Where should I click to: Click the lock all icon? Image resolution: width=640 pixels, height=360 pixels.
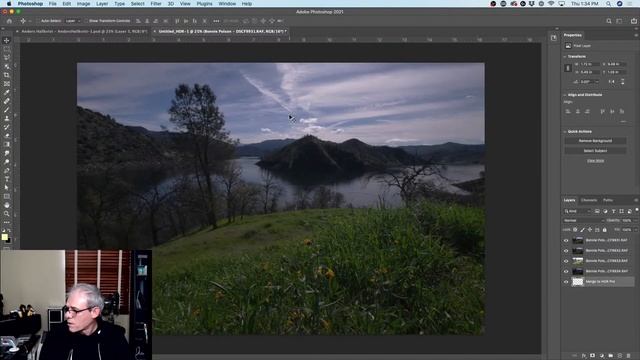[604, 230]
